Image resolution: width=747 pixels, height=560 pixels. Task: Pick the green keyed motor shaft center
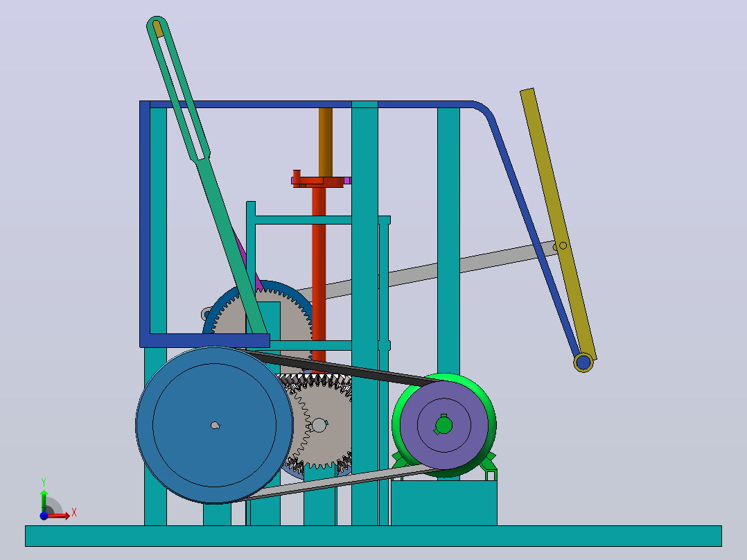(443, 425)
